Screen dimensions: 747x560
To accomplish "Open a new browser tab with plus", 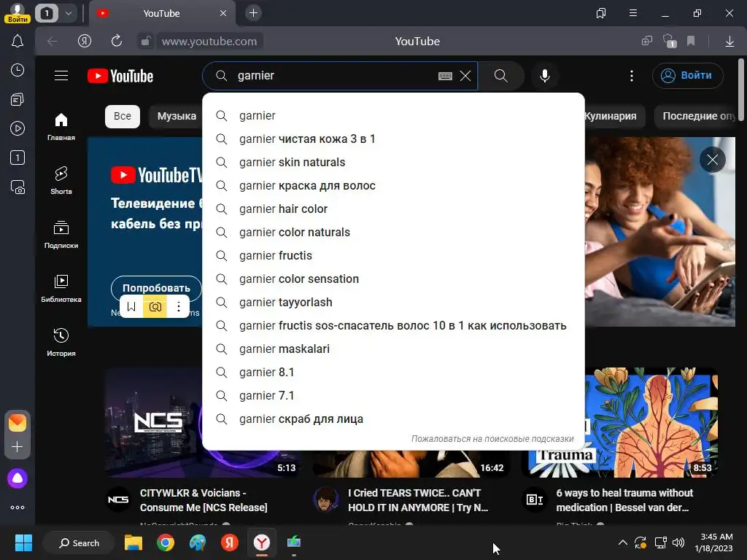I will coord(253,13).
